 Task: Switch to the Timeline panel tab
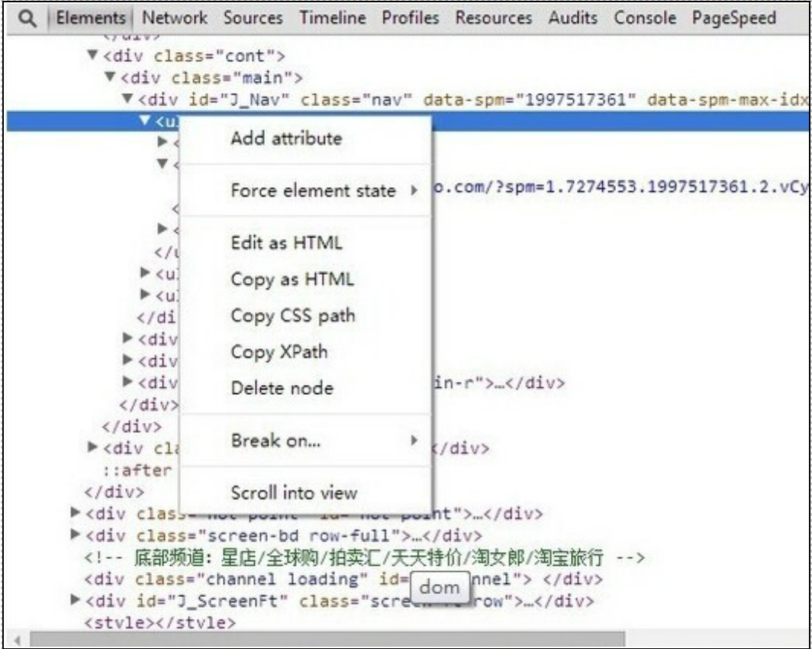[x=332, y=18]
